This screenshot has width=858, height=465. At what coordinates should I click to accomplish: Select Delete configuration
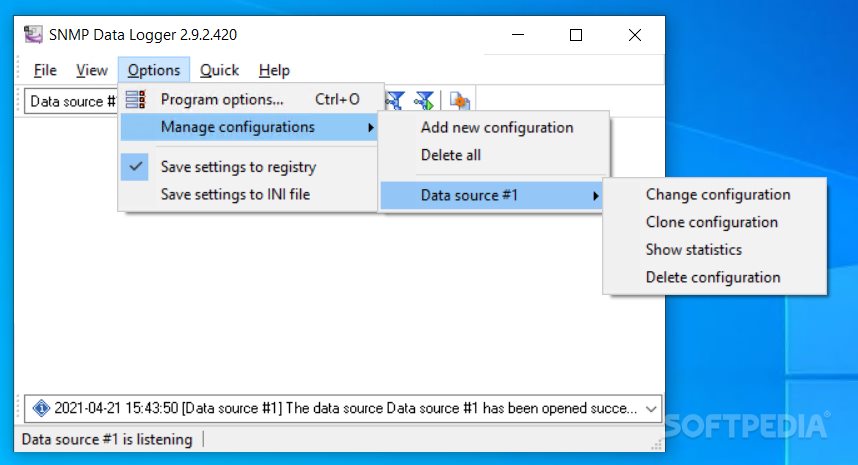[715, 277]
